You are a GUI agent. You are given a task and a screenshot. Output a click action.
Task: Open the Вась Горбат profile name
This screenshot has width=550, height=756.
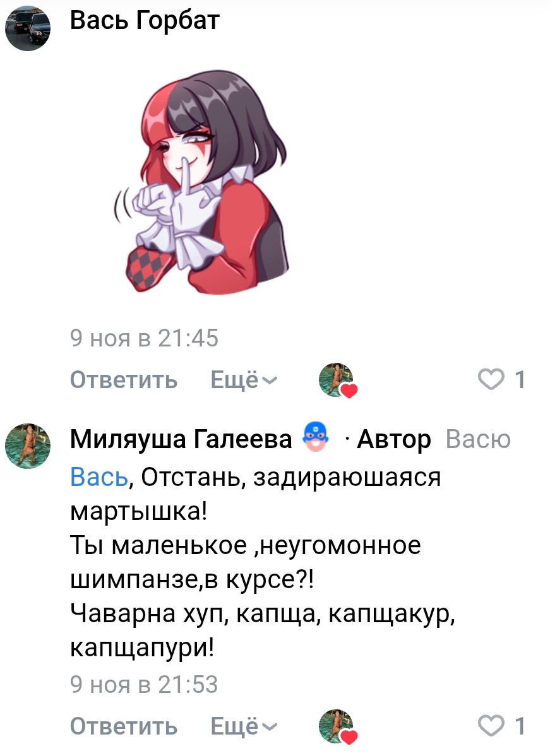click(x=145, y=21)
